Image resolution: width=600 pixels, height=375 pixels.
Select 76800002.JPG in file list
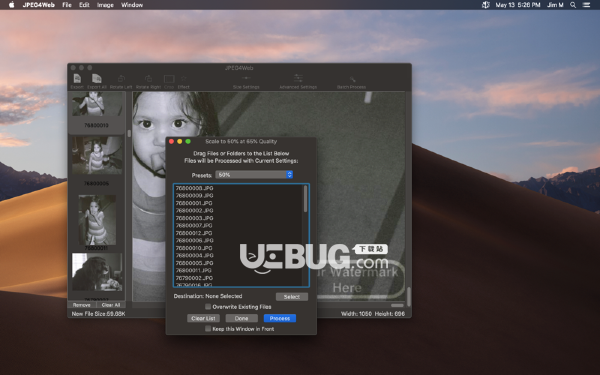(194, 210)
